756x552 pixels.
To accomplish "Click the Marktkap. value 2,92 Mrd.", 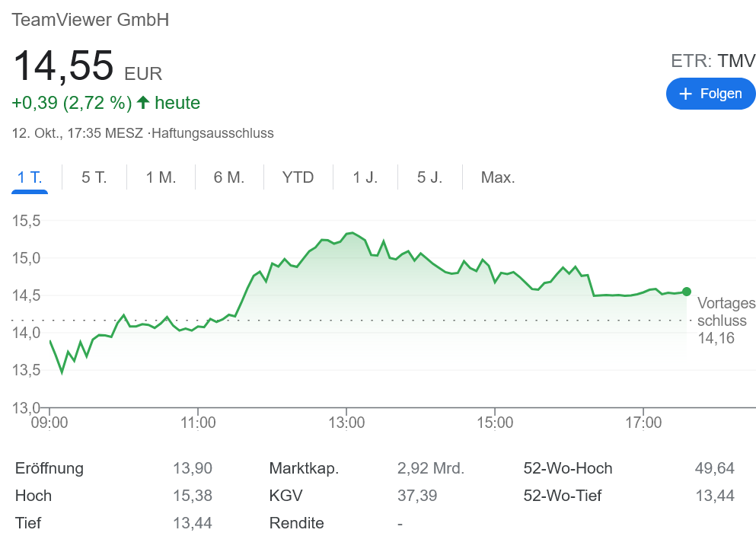I will coord(430,468).
